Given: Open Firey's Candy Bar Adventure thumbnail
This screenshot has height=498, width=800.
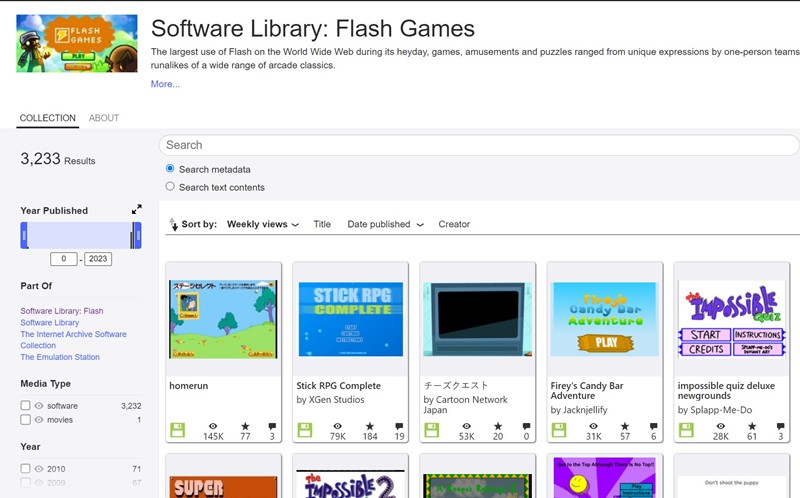Looking at the screenshot, I should tap(605, 319).
